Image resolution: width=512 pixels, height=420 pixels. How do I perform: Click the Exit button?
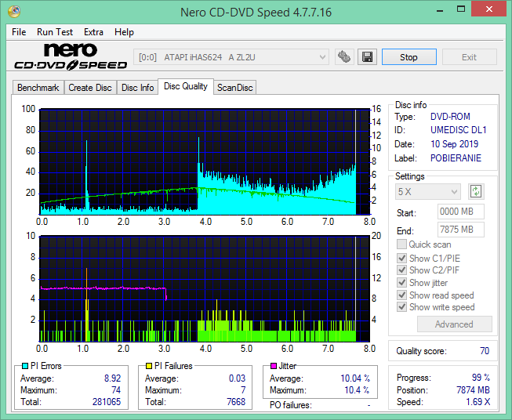point(469,57)
